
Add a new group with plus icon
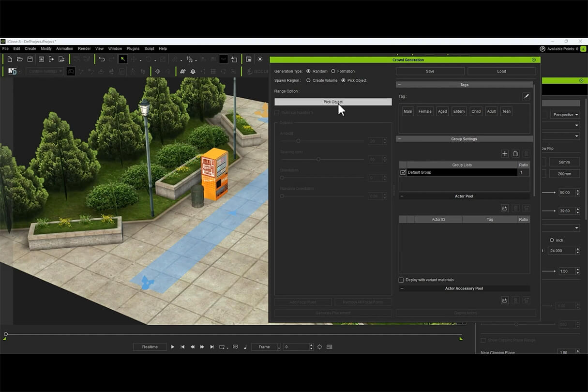(x=504, y=153)
